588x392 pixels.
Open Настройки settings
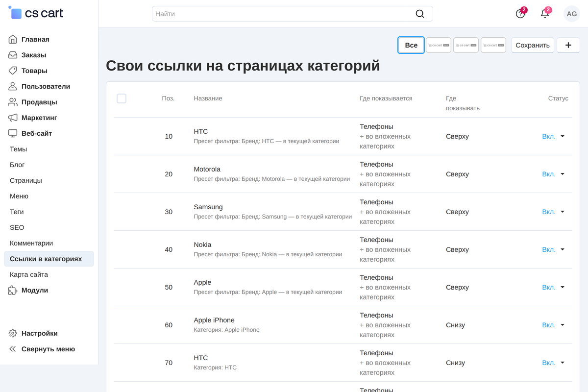point(39,333)
